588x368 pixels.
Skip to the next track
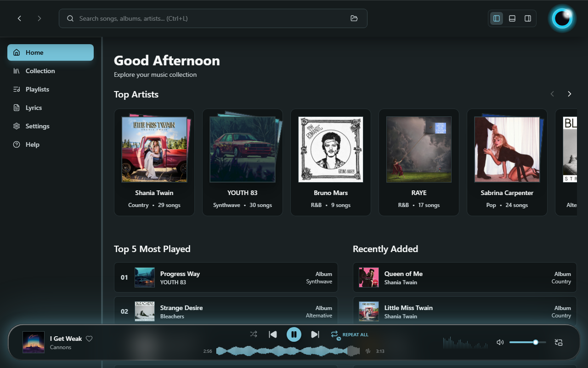click(315, 334)
